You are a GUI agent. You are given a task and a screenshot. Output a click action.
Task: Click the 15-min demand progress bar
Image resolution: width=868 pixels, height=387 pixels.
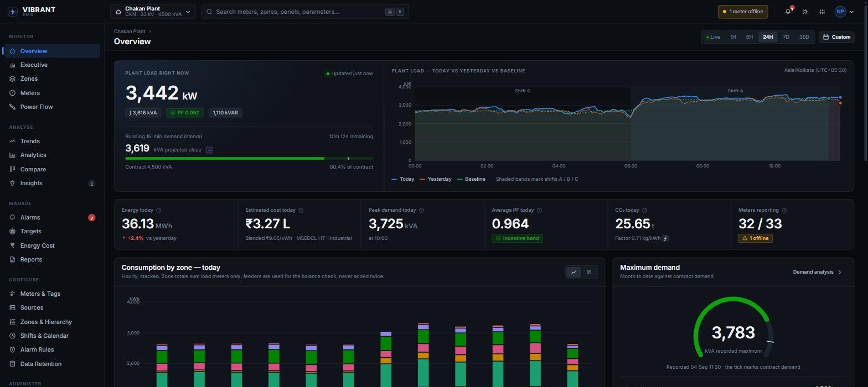249,159
